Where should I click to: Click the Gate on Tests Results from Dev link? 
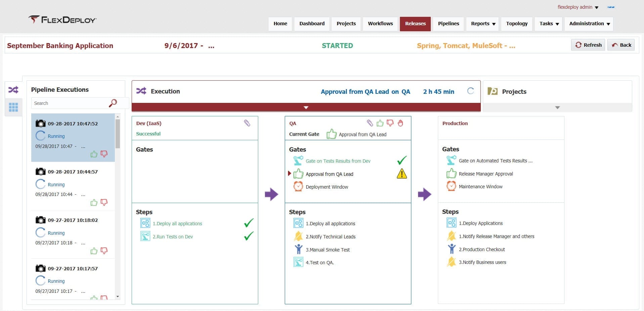tap(338, 161)
